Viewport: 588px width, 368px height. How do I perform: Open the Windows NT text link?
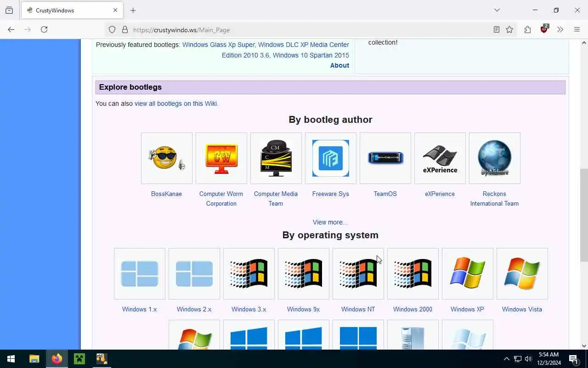pos(358,309)
